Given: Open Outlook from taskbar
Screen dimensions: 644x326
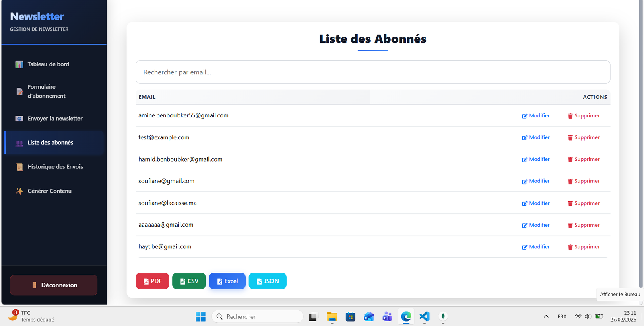Looking at the screenshot, I should tap(369, 316).
